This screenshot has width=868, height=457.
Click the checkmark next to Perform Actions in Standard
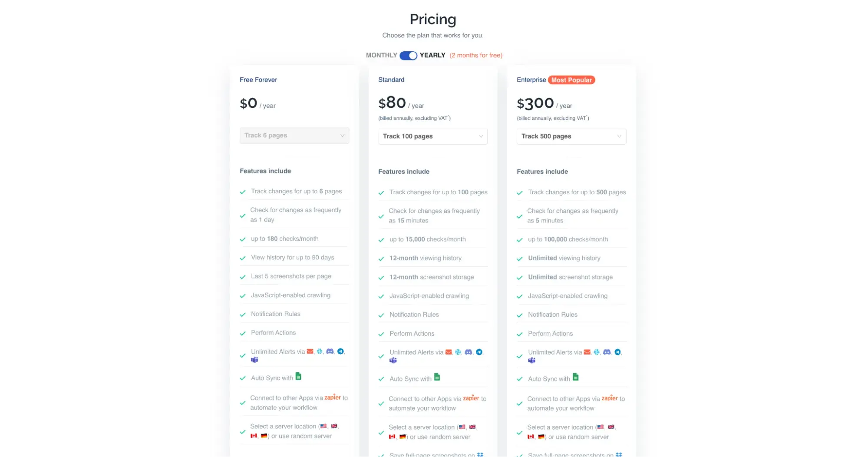pos(381,334)
